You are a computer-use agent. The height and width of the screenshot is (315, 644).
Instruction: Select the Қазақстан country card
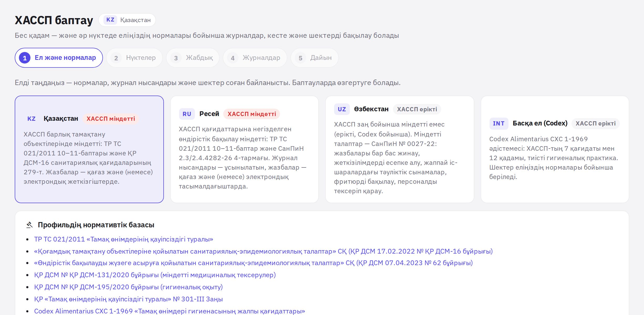click(x=89, y=149)
